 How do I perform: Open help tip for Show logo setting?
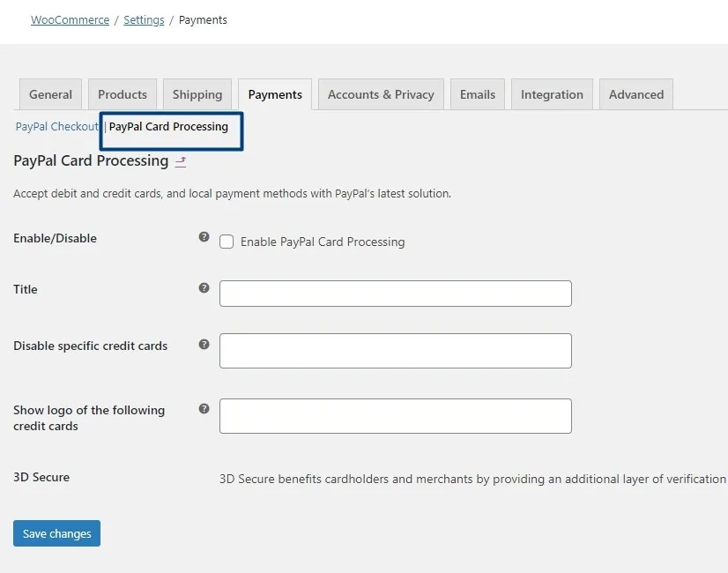tap(204, 409)
